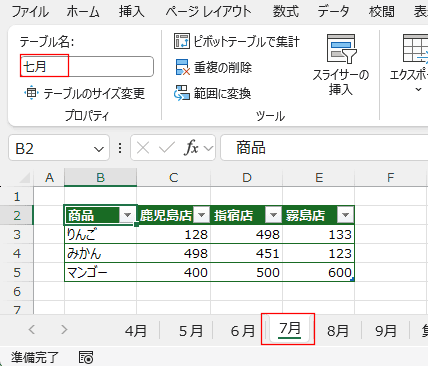
Task: Select the 7月 sheet tab
Action: click(x=290, y=329)
